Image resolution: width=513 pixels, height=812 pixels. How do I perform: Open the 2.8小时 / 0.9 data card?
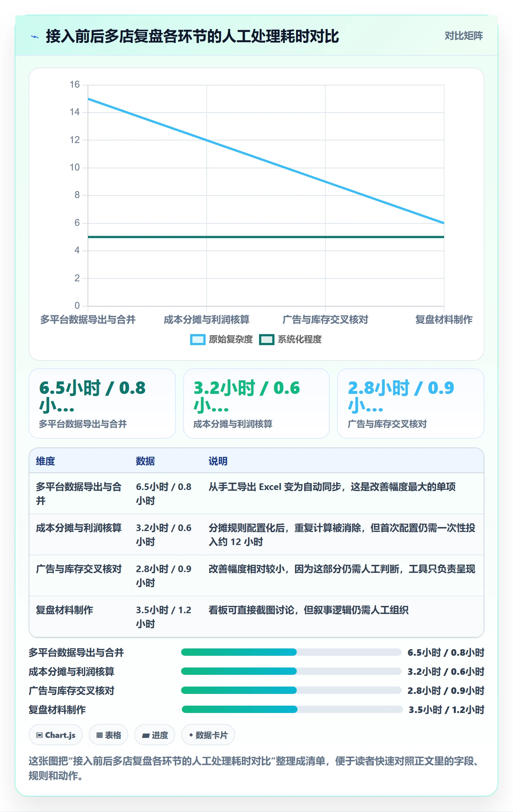tap(411, 403)
